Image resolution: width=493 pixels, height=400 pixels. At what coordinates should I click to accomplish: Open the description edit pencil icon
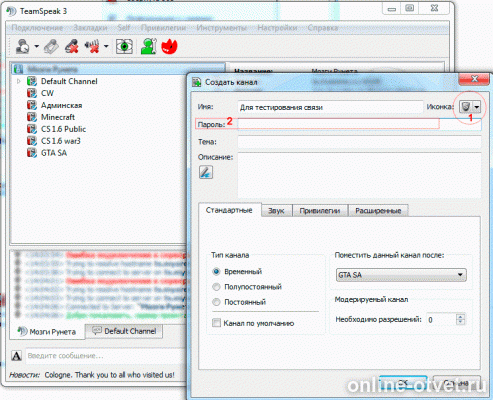[206, 172]
